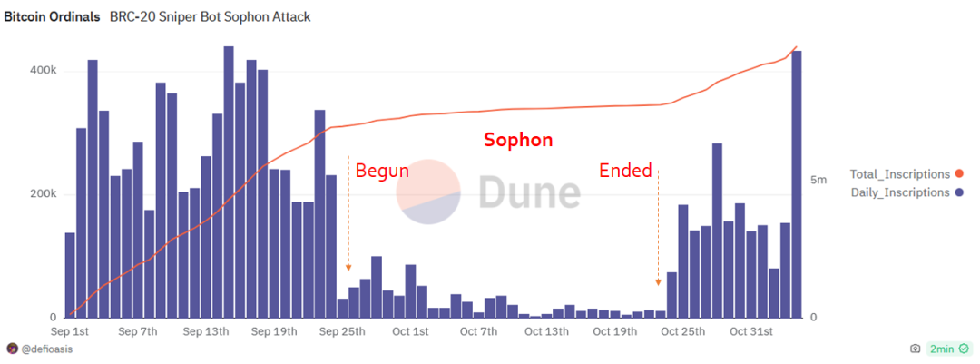Screen dimensions: 980x364
Task: Click the purple Daily_Inscriptions legend dot
Action: tap(959, 192)
